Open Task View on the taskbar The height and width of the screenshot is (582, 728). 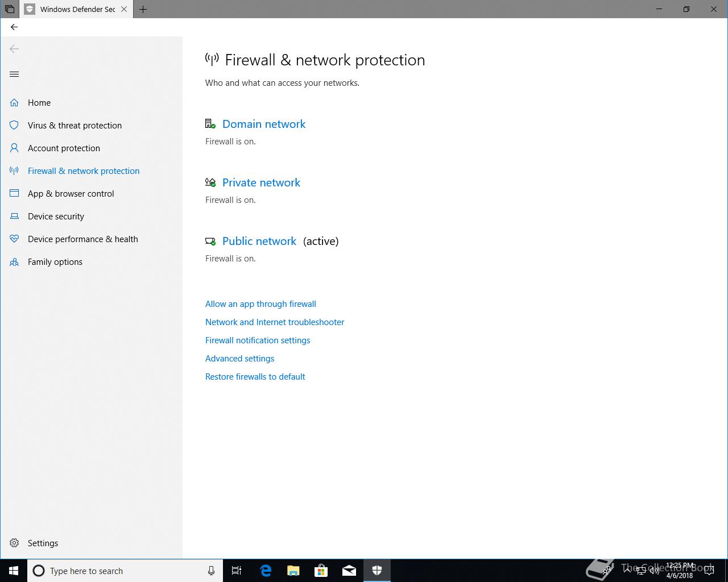coord(237,571)
